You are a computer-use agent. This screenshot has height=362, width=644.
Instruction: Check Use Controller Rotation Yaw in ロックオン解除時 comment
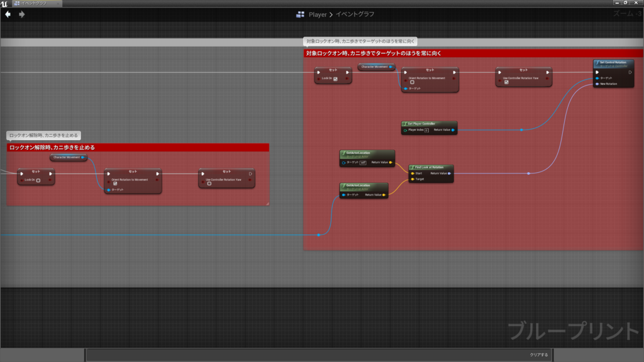[x=209, y=184]
